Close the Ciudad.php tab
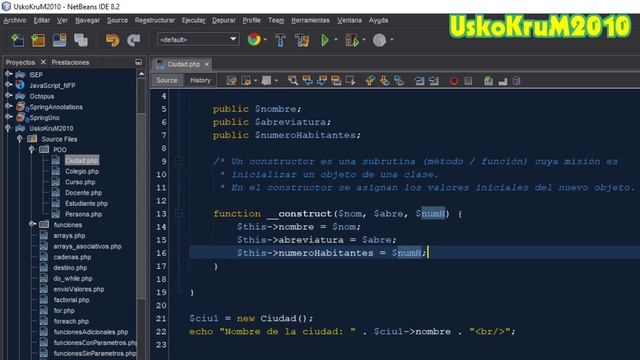Image resolution: width=640 pixels, height=360 pixels. 207,64
